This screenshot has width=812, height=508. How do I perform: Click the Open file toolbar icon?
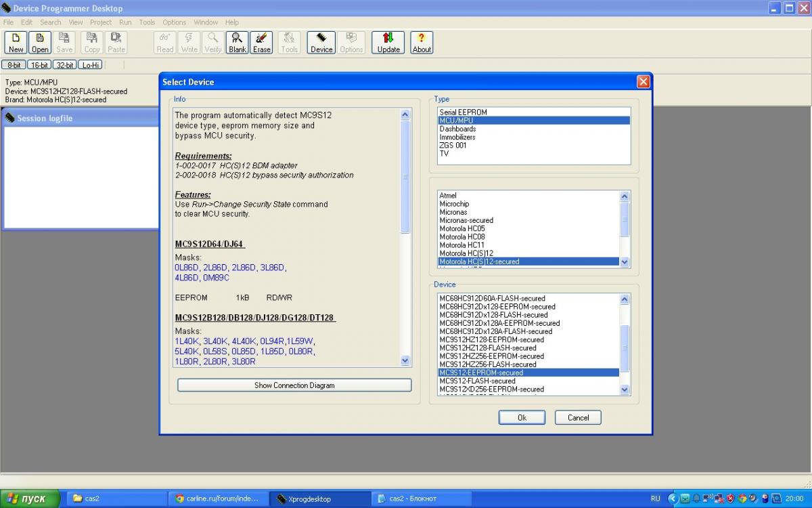40,42
